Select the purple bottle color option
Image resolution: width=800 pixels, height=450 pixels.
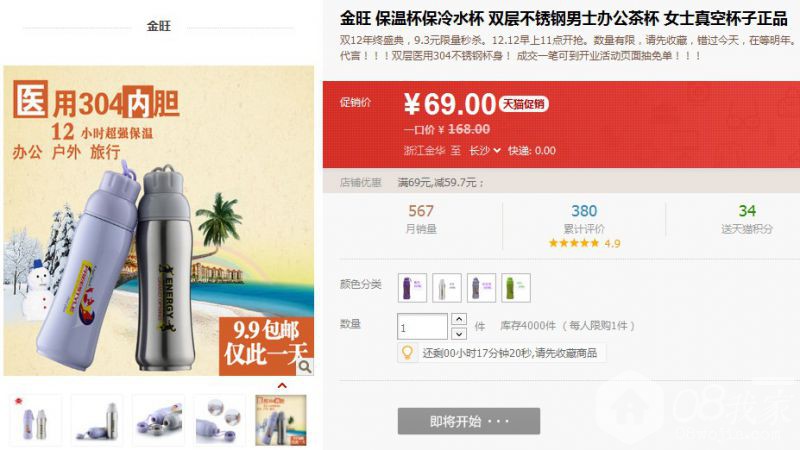(x=412, y=288)
